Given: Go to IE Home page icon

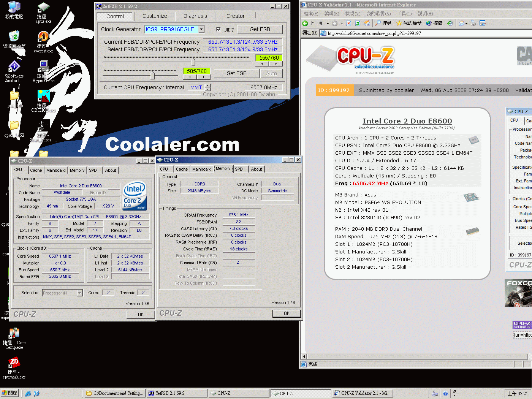Looking at the screenshot, I should pyautogui.click(x=367, y=23).
